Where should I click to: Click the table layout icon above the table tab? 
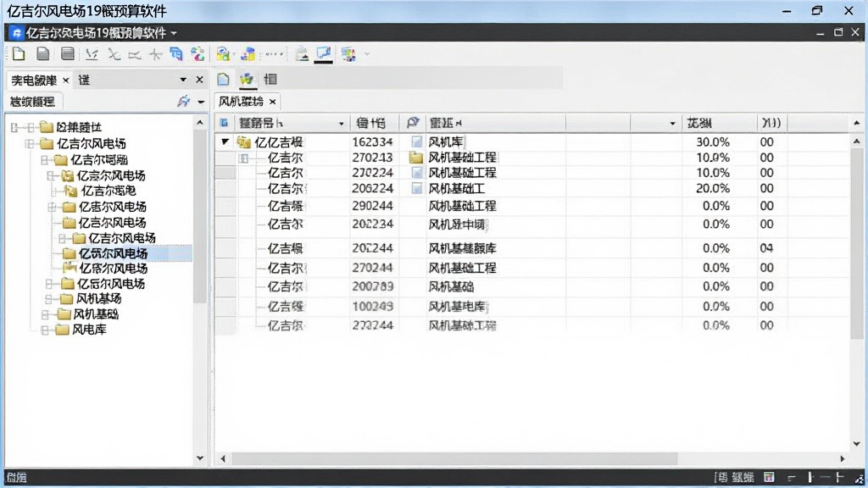point(270,79)
